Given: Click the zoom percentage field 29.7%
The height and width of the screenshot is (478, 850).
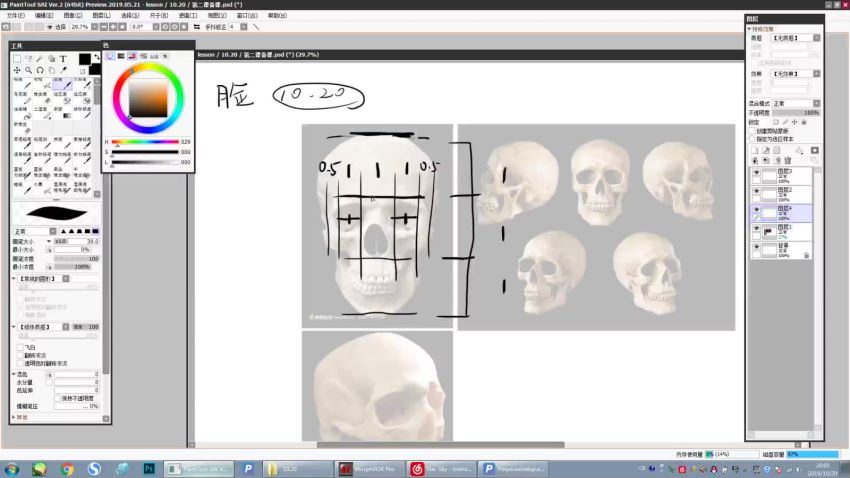Looking at the screenshot, I should pos(80,27).
